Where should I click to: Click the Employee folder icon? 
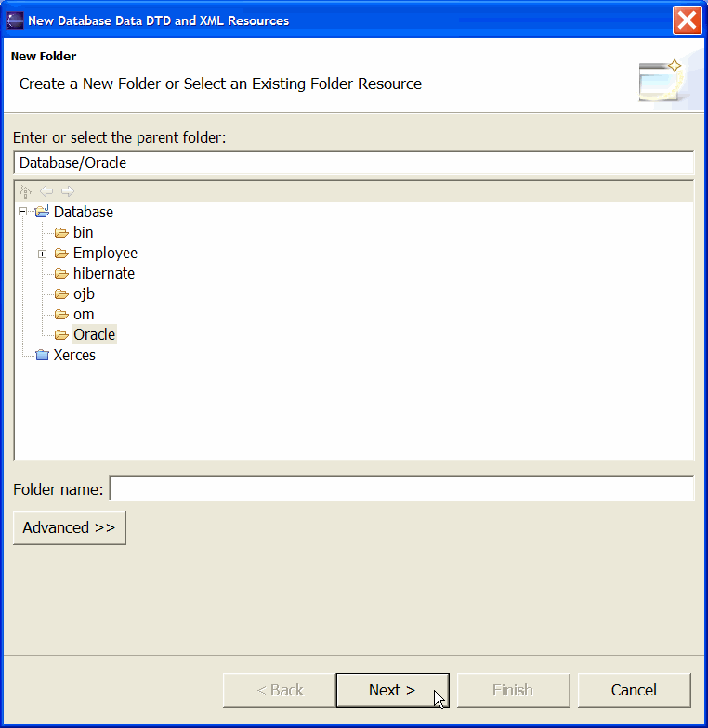point(61,253)
